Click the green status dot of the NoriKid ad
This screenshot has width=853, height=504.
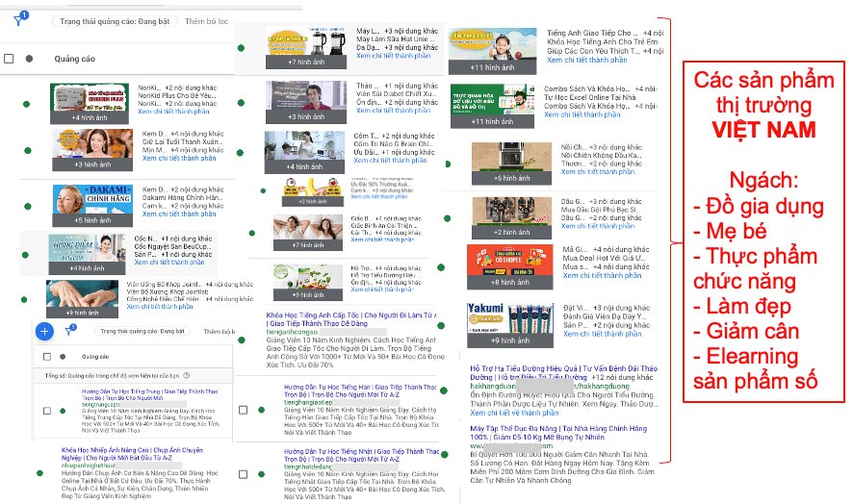[27, 104]
